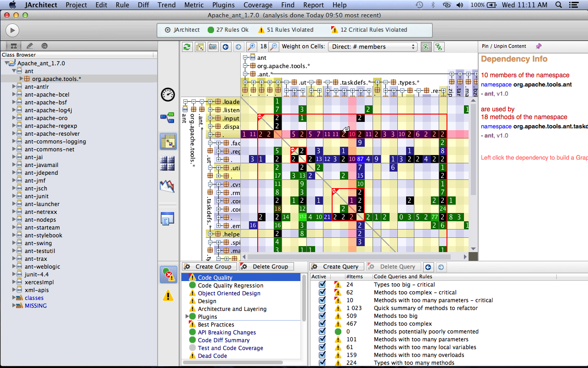588x368 pixels.
Task: Toggle the first green tree-binding button
Action: coord(426,46)
